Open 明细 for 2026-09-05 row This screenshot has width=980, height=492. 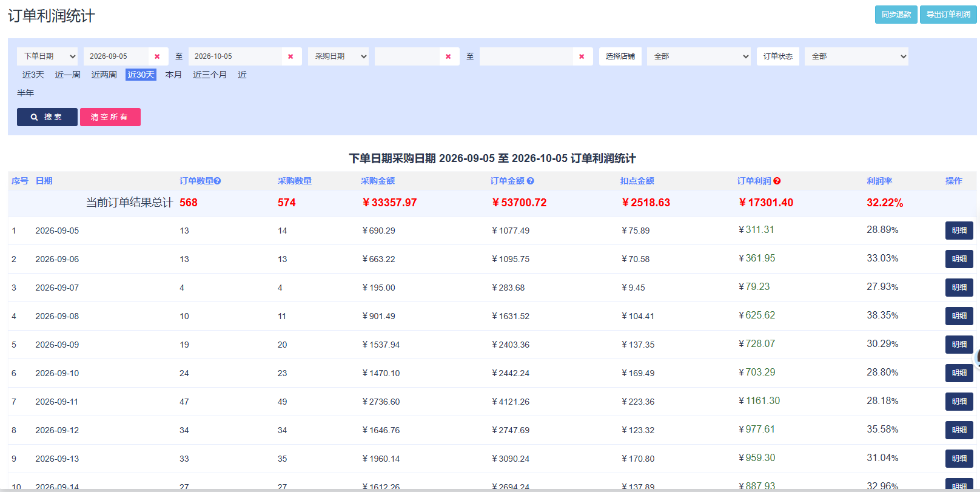click(959, 231)
